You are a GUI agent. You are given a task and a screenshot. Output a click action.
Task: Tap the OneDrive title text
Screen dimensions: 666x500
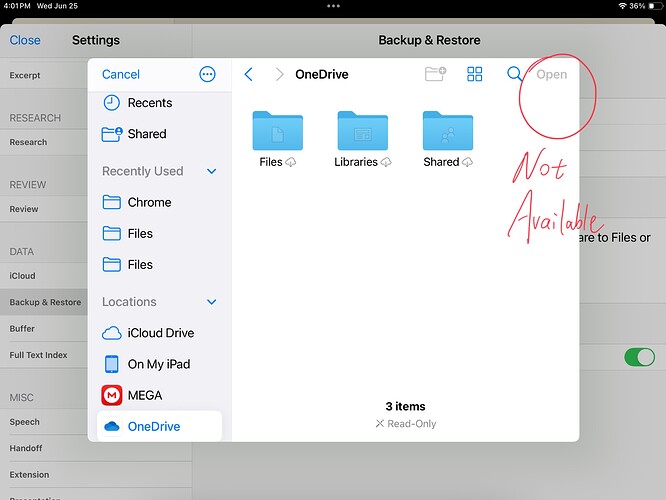[x=322, y=74]
